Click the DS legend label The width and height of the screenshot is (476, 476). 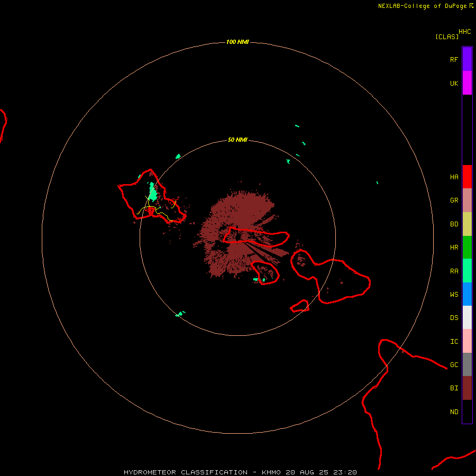454,318
